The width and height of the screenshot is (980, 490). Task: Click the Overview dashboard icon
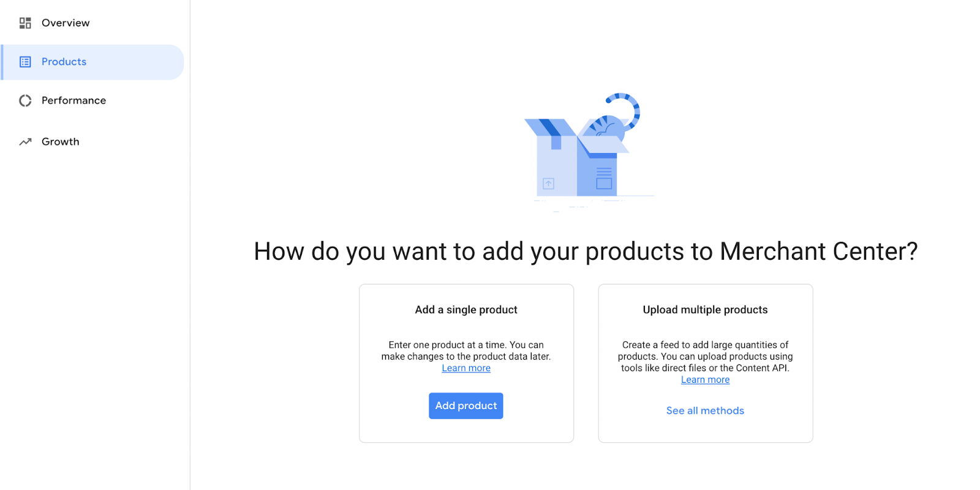pyautogui.click(x=25, y=23)
